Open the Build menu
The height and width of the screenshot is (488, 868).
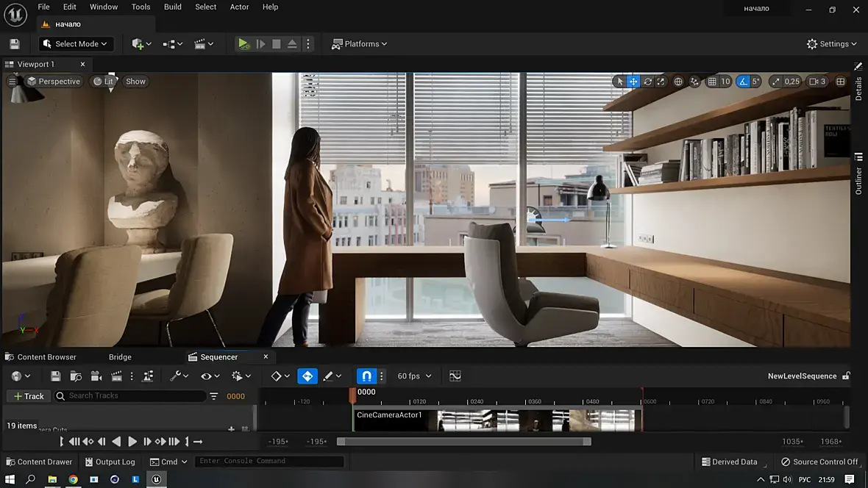point(173,7)
